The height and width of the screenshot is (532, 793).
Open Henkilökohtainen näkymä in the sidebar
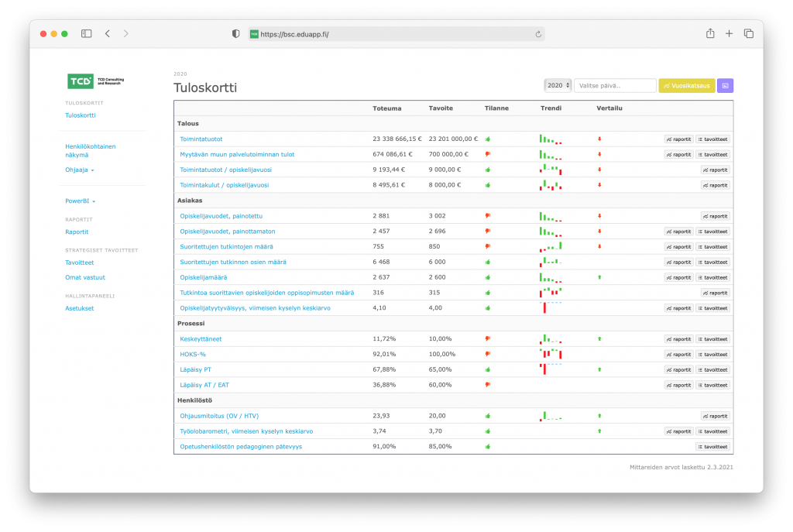tap(91, 151)
